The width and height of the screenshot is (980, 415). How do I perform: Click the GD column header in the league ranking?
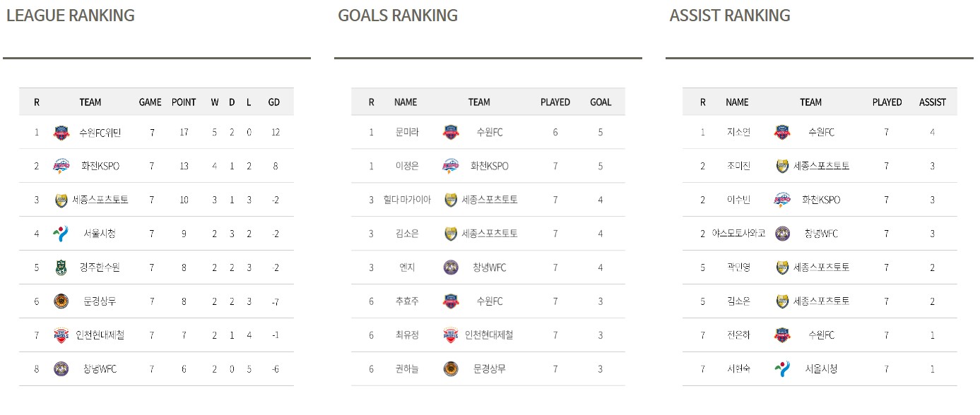tap(274, 102)
